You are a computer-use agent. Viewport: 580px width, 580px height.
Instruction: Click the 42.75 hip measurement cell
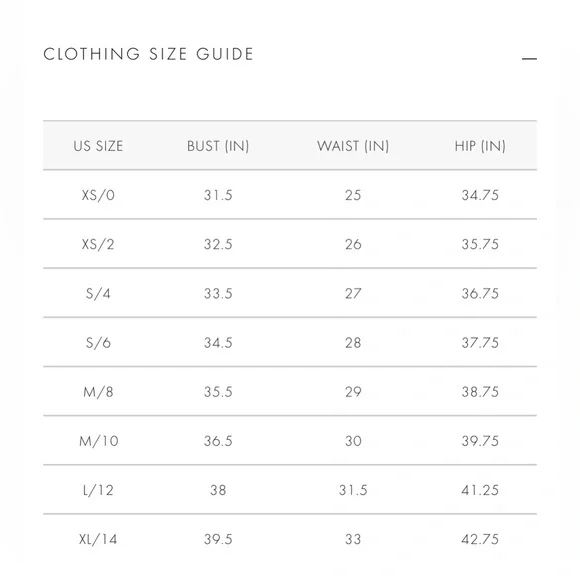click(x=480, y=539)
